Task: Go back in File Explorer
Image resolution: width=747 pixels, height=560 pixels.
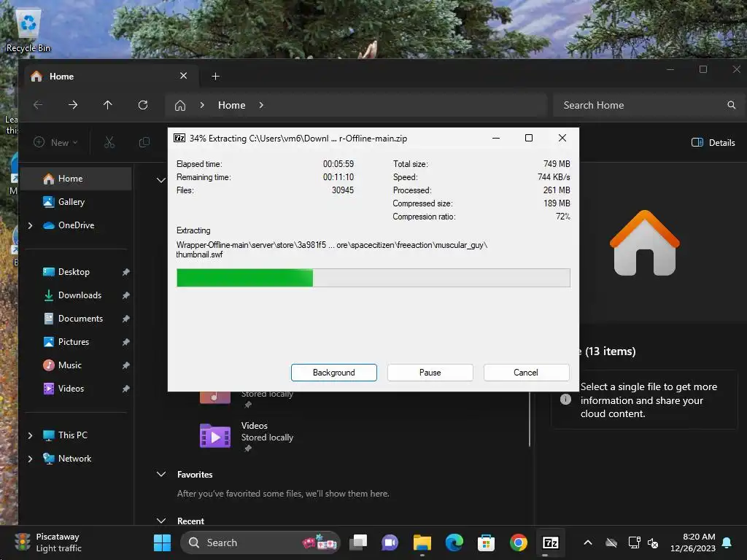Action: [x=38, y=105]
